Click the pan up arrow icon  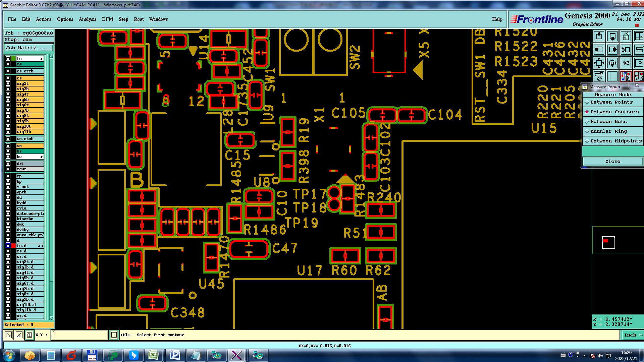[x=599, y=36]
